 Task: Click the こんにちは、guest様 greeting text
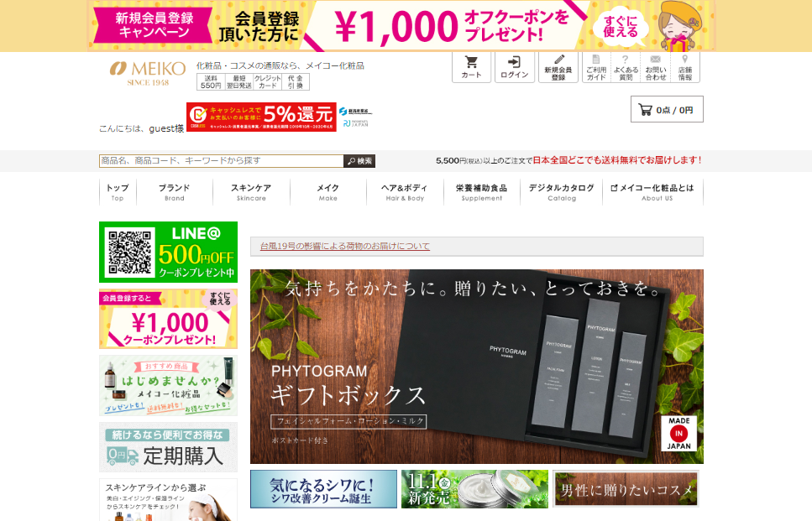click(141, 128)
